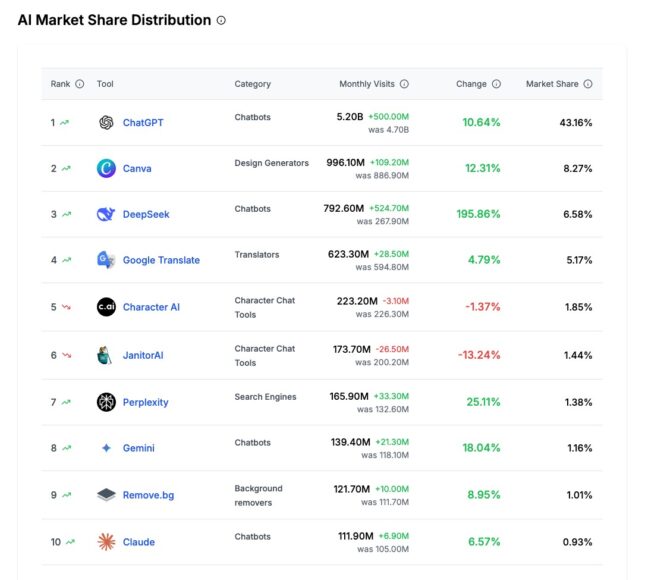Click the Category column header

[x=252, y=84]
